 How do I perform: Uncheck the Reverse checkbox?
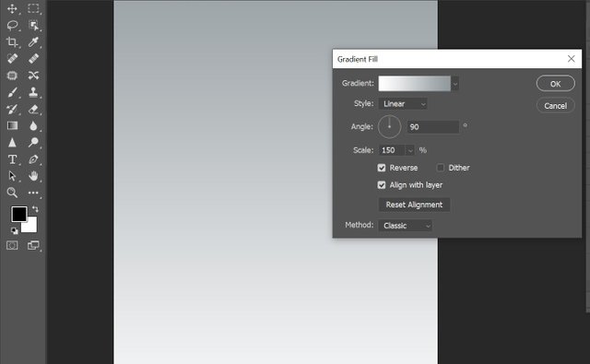point(382,168)
